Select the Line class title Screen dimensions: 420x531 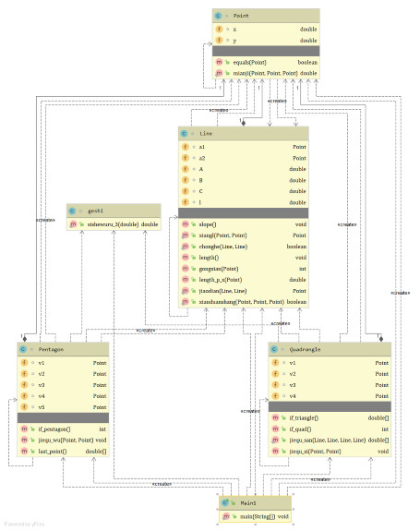pos(206,133)
